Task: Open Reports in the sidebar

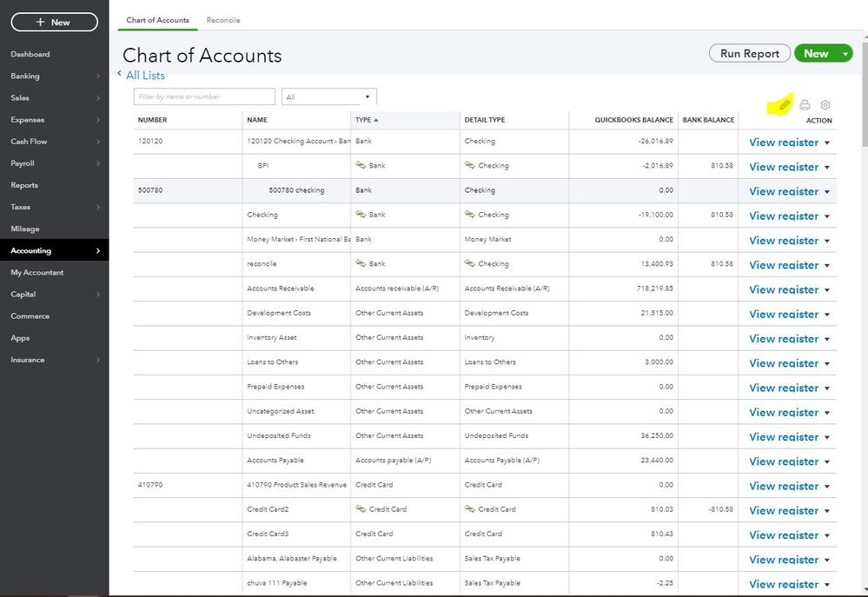Action: (24, 185)
